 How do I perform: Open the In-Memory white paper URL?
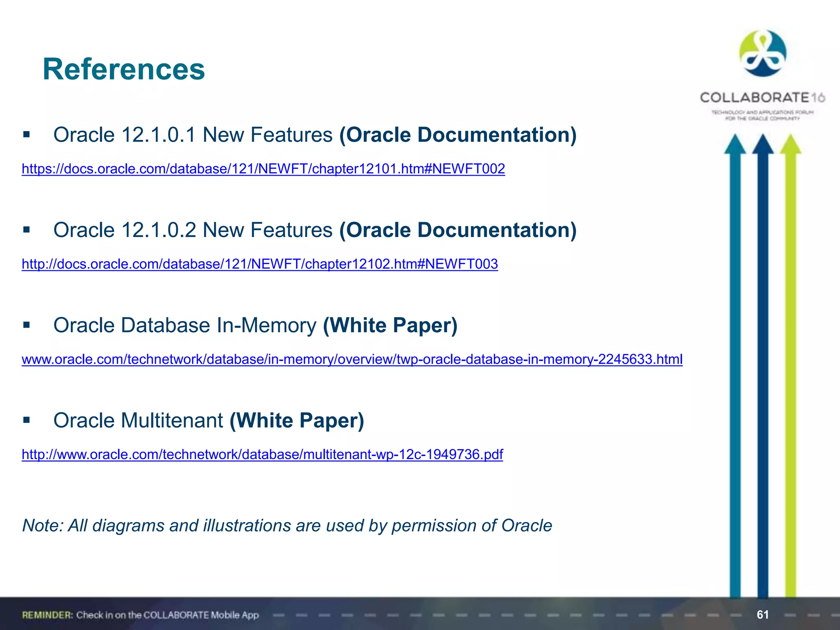(x=352, y=359)
